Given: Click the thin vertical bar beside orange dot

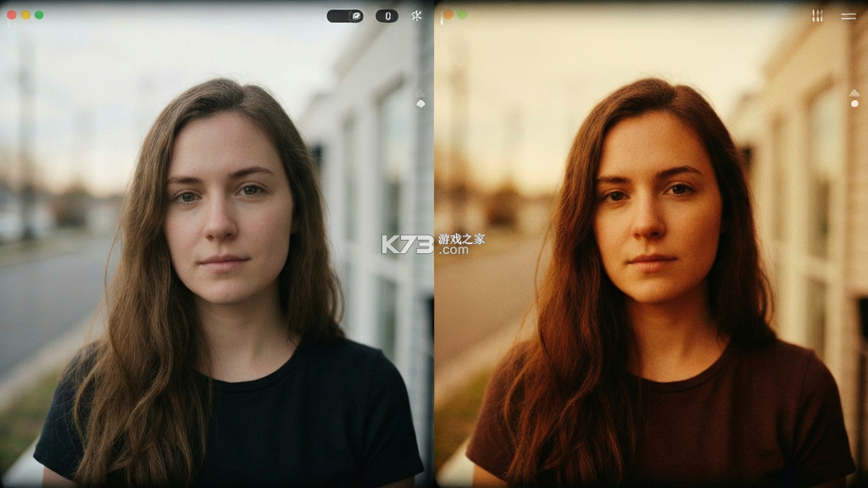Looking at the screenshot, I should (441, 19).
